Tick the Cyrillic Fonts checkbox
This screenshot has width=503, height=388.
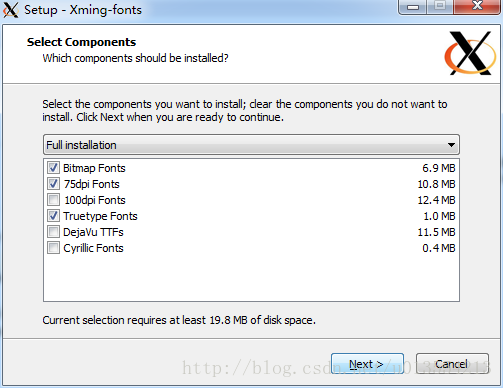coord(53,248)
